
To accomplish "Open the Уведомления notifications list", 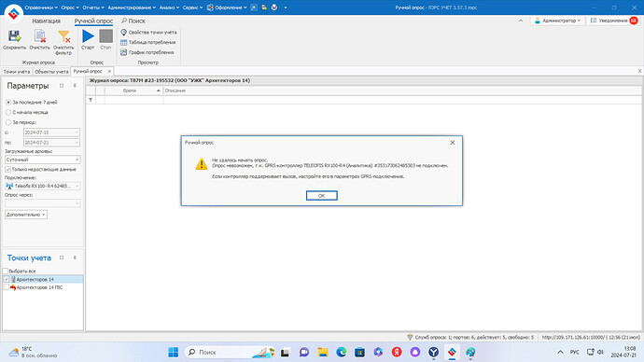I will (x=613, y=21).
